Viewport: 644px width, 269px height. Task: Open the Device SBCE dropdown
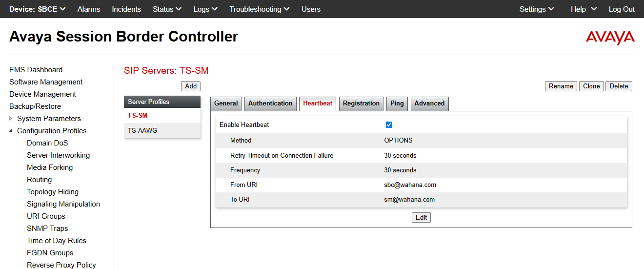click(38, 9)
